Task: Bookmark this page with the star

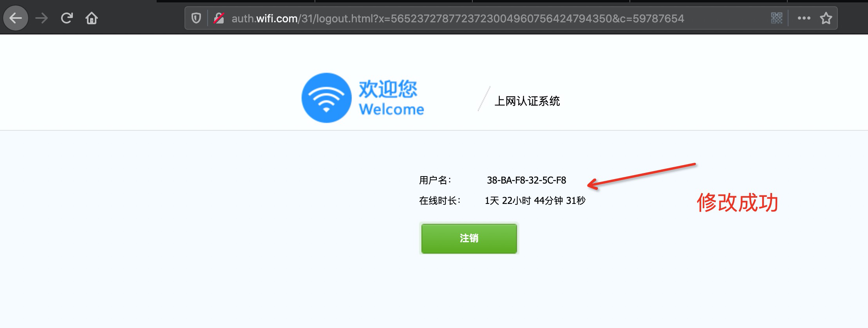Action: coord(826,18)
